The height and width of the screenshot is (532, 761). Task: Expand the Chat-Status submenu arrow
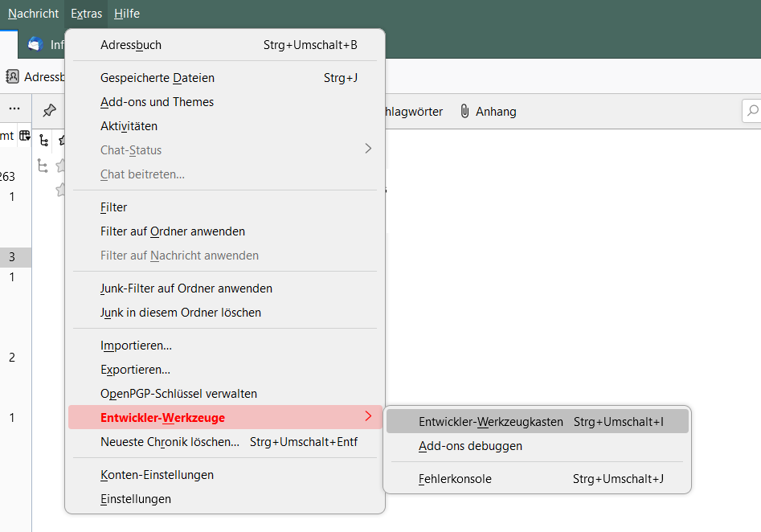pyautogui.click(x=368, y=149)
